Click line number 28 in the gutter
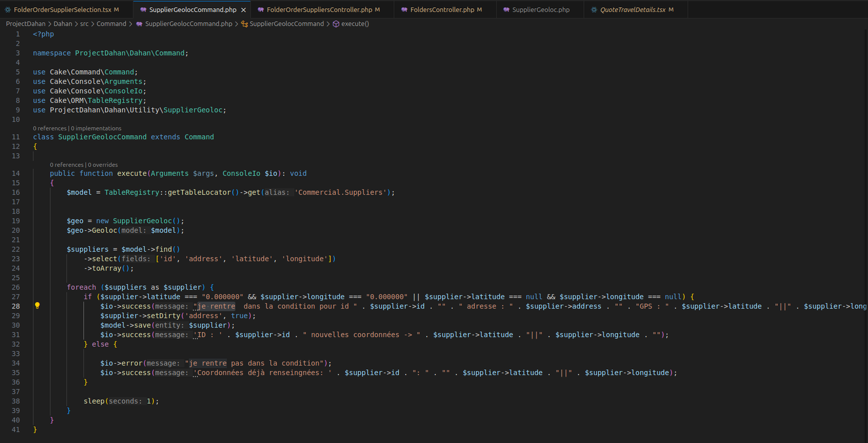This screenshot has width=868, height=443. coord(16,306)
